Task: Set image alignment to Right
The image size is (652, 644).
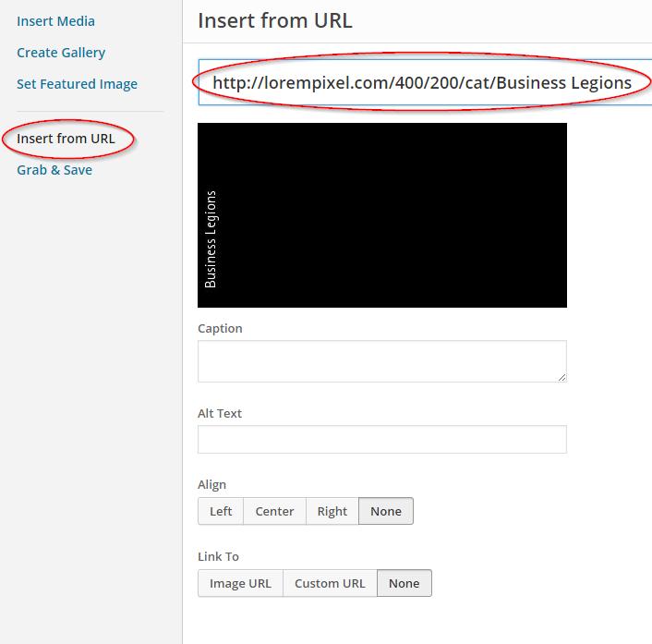Action: click(332, 511)
